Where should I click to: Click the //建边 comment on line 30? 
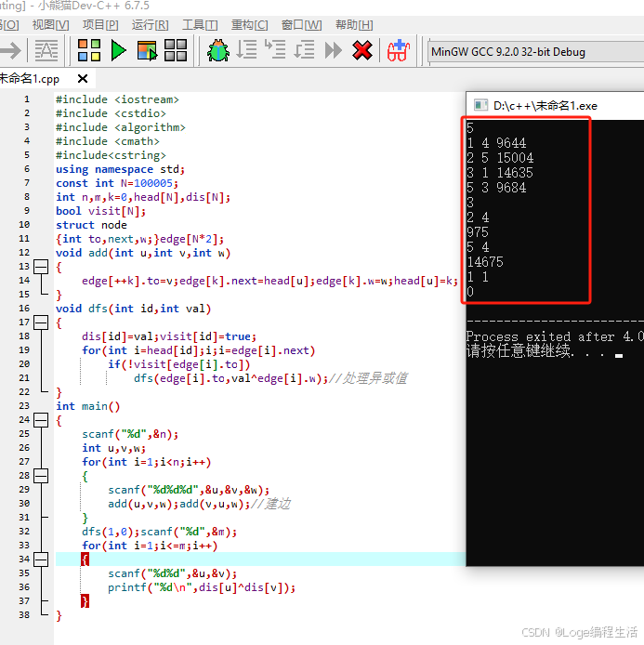click(x=270, y=504)
